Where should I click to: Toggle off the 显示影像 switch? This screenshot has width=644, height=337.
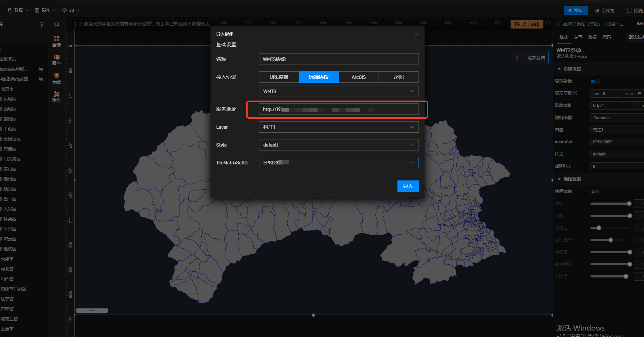(595, 81)
